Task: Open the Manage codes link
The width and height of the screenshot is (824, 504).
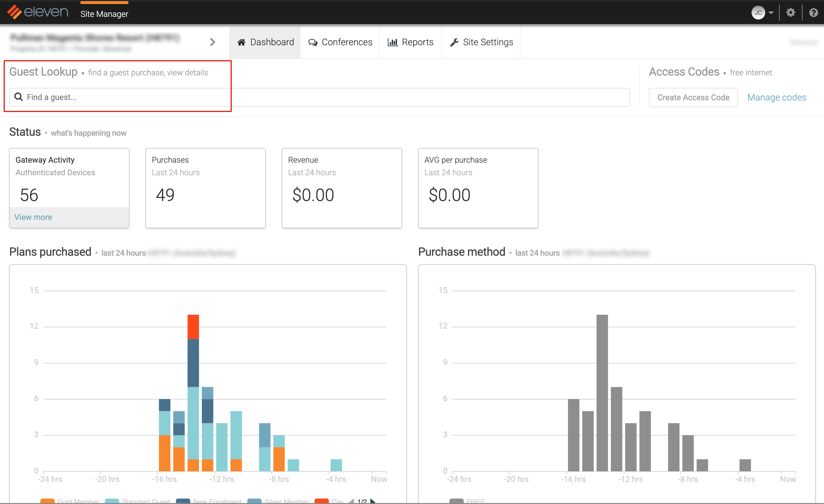Action: coord(776,97)
